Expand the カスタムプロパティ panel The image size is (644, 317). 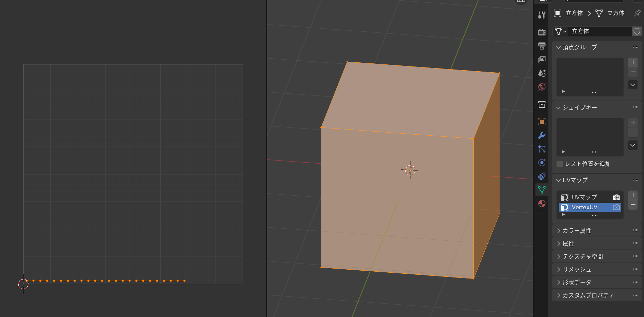click(597, 296)
